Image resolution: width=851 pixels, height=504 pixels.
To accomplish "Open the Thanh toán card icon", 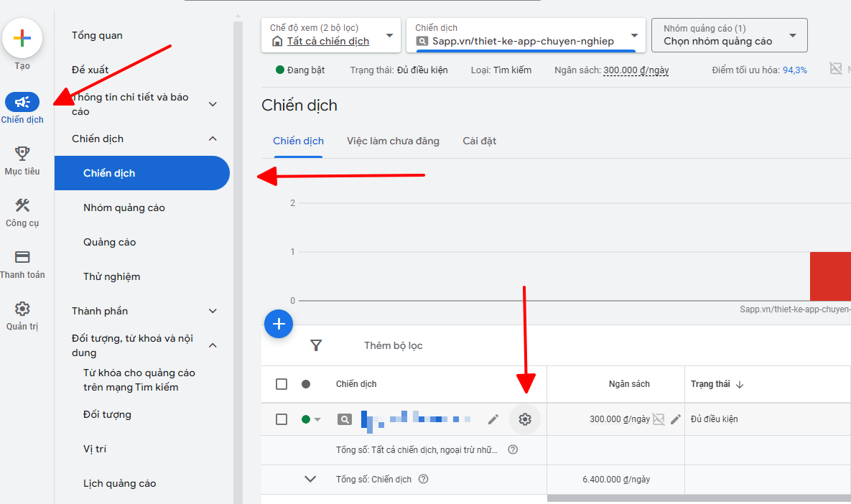I will (22, 256).
